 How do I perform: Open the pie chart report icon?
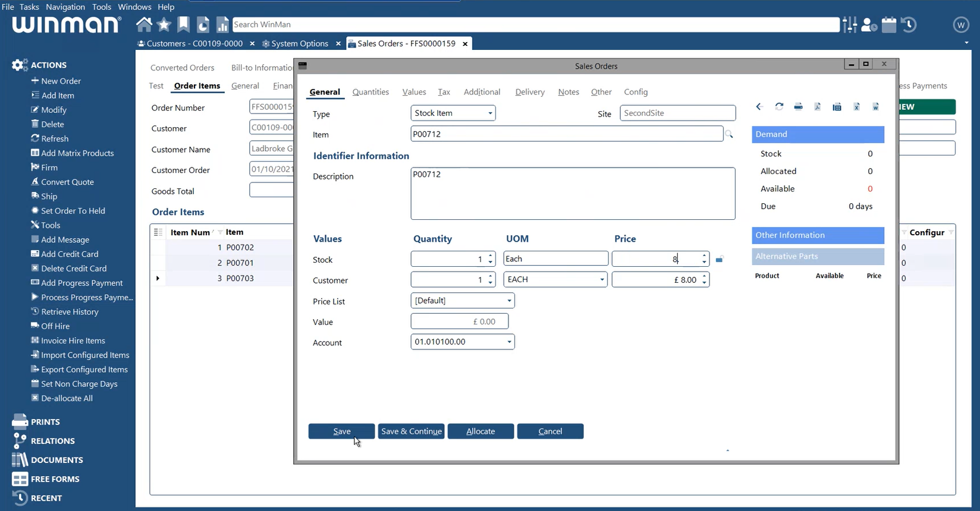[203, 24]
